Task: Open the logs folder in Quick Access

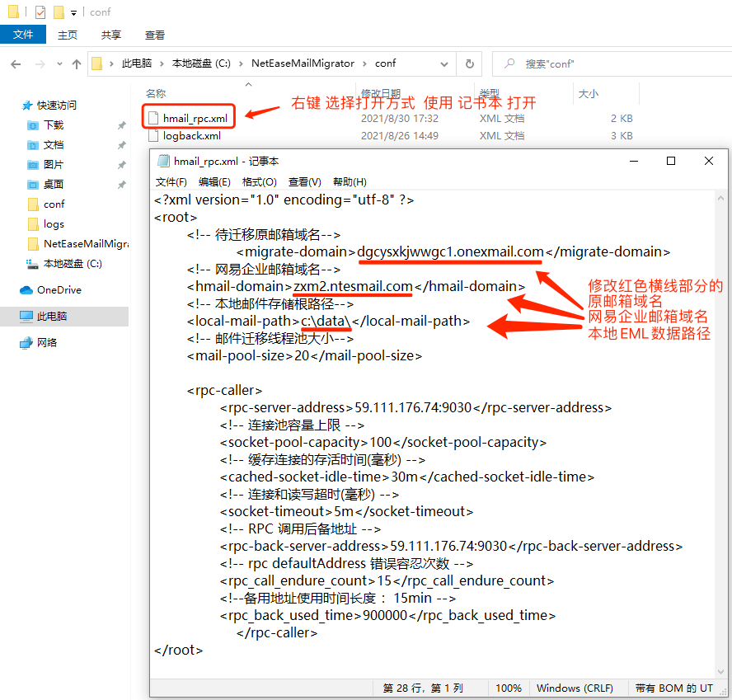Action: (54, 224)
